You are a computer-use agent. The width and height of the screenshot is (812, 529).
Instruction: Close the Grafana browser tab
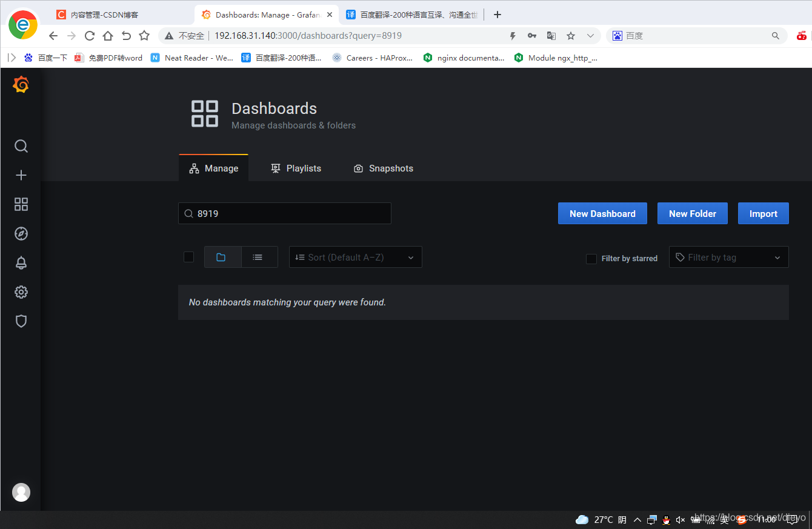click(x=330, y=15)
